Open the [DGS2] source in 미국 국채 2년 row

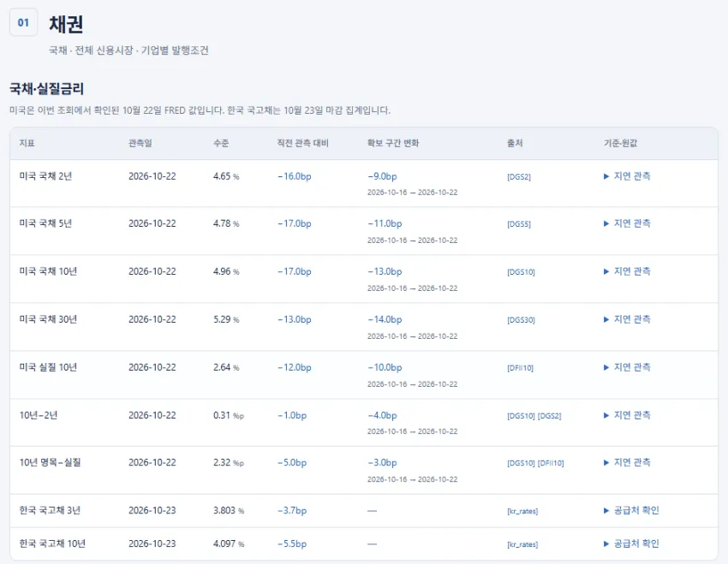click(519, 176)
